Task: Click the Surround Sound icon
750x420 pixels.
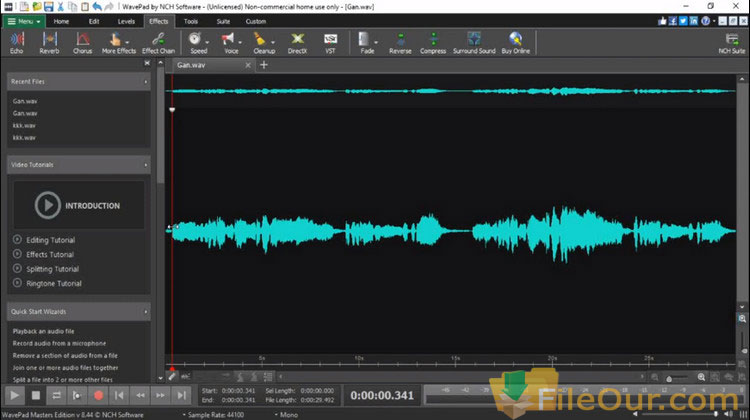Action: [473, 42]
